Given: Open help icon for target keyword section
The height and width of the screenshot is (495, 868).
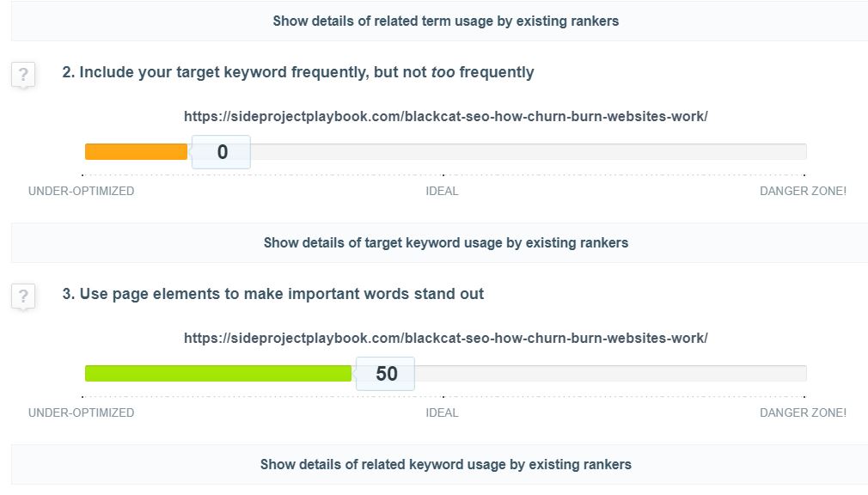Looking at the screenshot, I should tap(23, 74).
